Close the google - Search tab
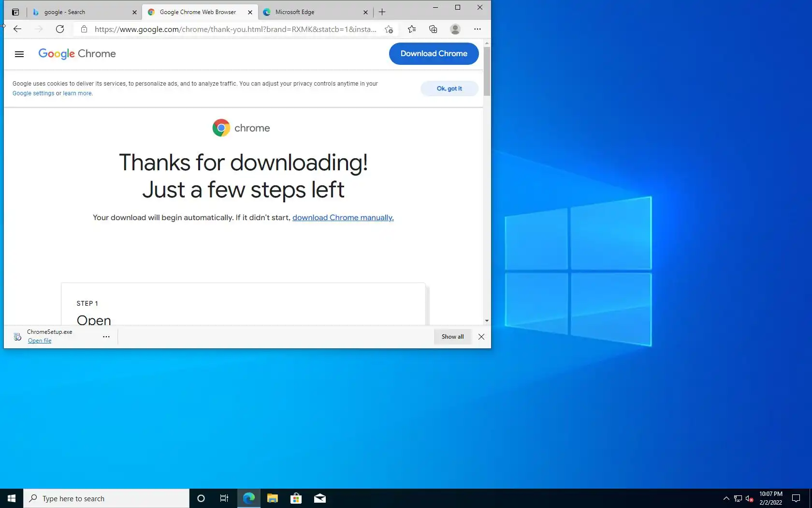The height and width of the screenshot is (508, 812). click(x=134, y=13)
